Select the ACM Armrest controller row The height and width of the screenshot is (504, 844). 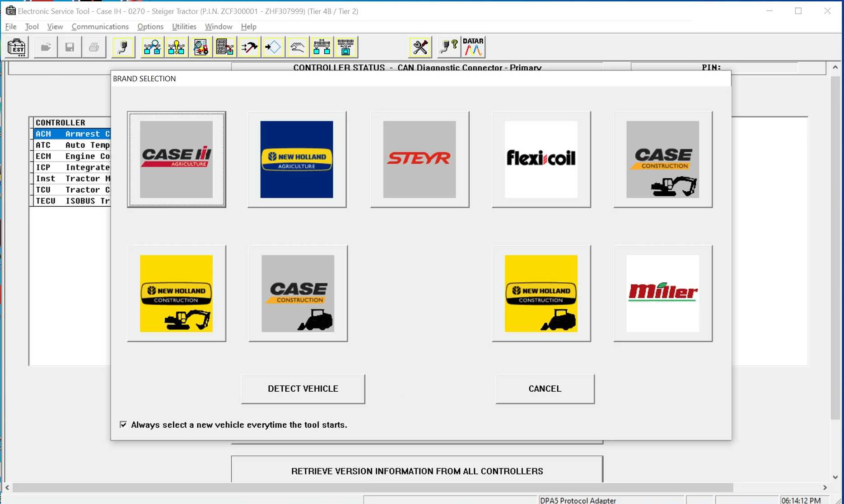[72, 134]
